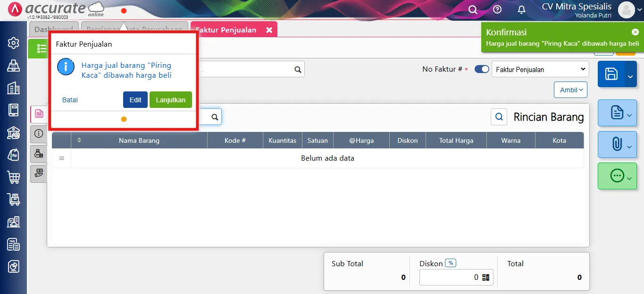
Task: Expand the Ambil dropdown button
Action: (570, 90)
